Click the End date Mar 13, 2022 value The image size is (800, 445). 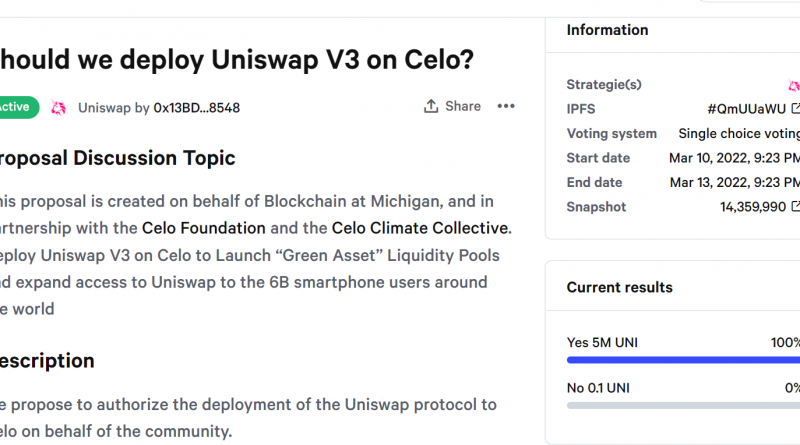click(x=733, y=182)
